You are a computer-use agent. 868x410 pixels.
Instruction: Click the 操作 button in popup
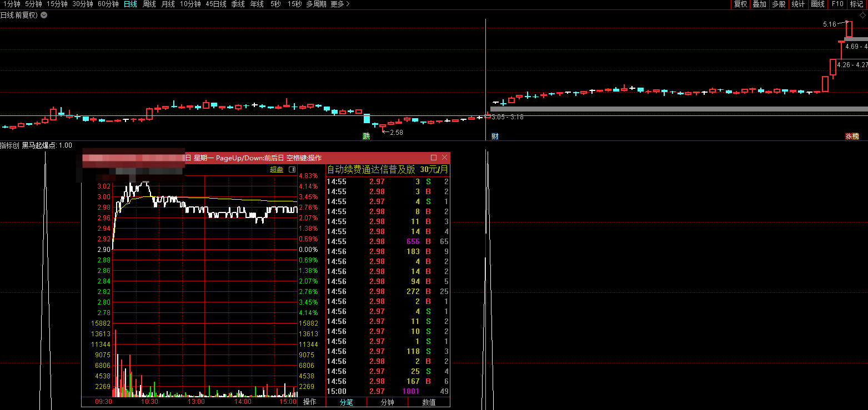pyautogui.click(x=310, y=402)
